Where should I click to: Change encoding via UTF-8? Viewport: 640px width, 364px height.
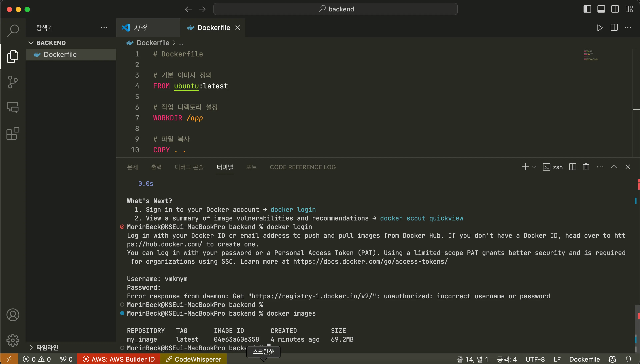coord(535,359)
